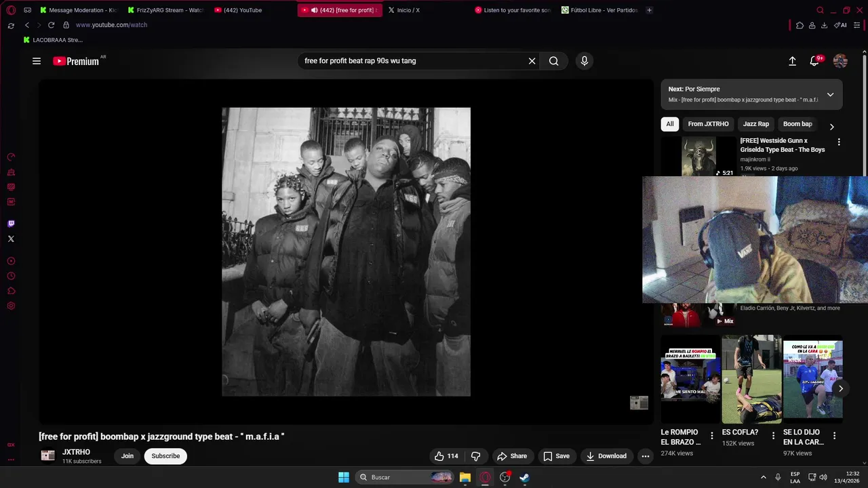This screenshot has width=868, height=488.
Task: Open JXTRHO channel name link
Action: pos(76,452)
